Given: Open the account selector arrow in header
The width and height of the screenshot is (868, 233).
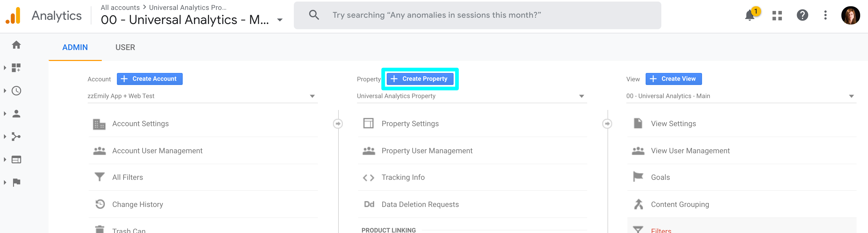Looking at the screenshot, I should [x=280, y=20].
